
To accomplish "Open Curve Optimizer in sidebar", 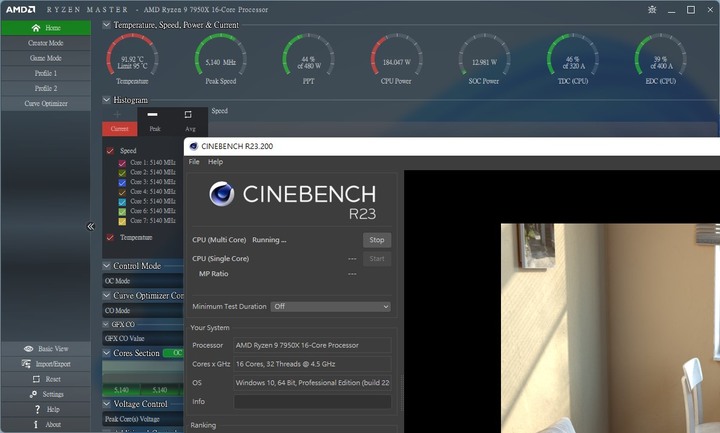I will coord(45,103).
